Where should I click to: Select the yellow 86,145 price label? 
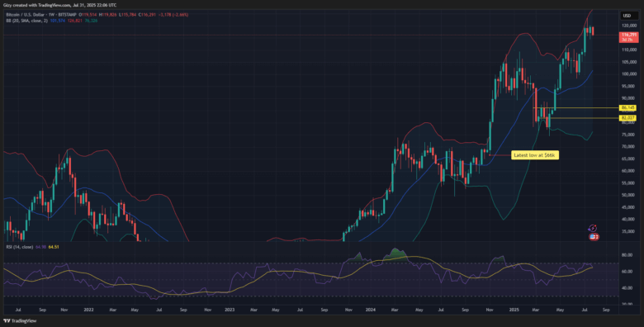[628, 107]
